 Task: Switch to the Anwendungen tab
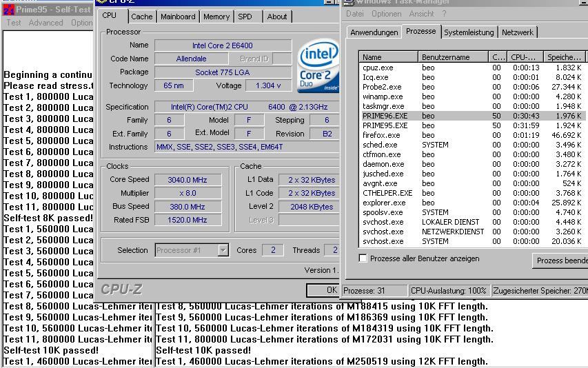tap(374, 32)
